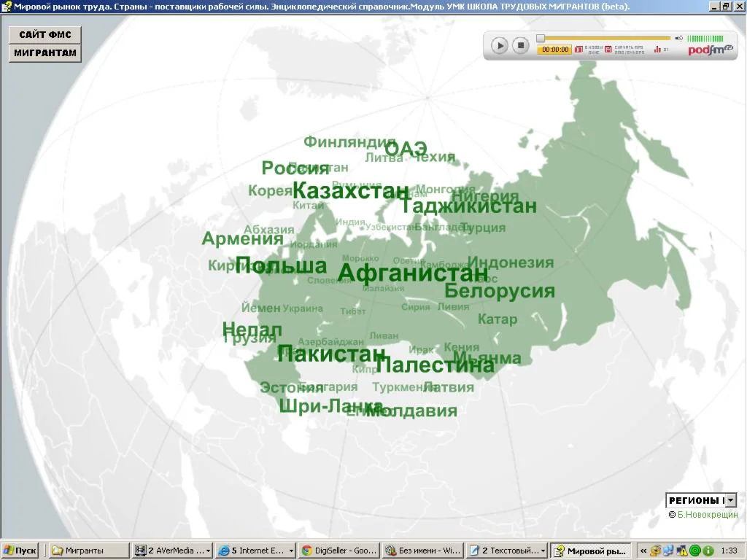
Task: Click the Чехия country label
Action: [x=435, y=157]
